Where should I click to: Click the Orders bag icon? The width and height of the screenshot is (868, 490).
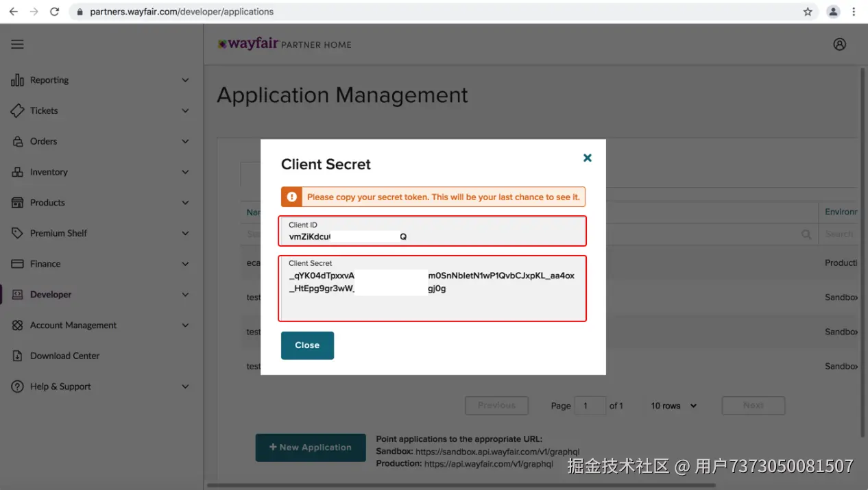click(x=17, y=141)
